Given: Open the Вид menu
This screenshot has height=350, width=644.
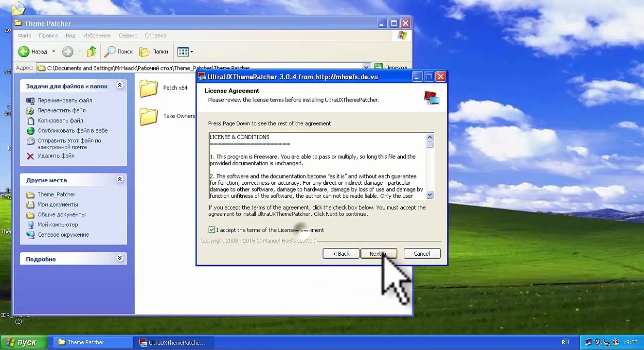Looking at the screenshot, I should pyautogui.click(x=71, y=35).
